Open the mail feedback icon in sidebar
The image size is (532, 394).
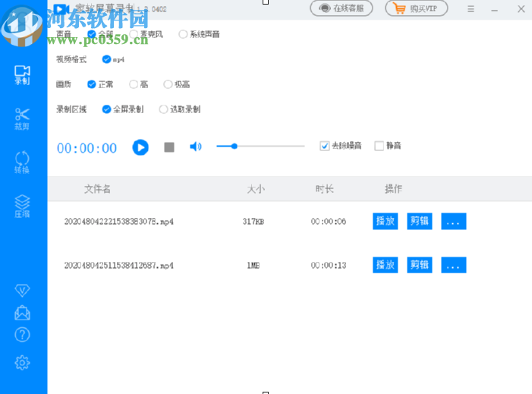(22, 312)
